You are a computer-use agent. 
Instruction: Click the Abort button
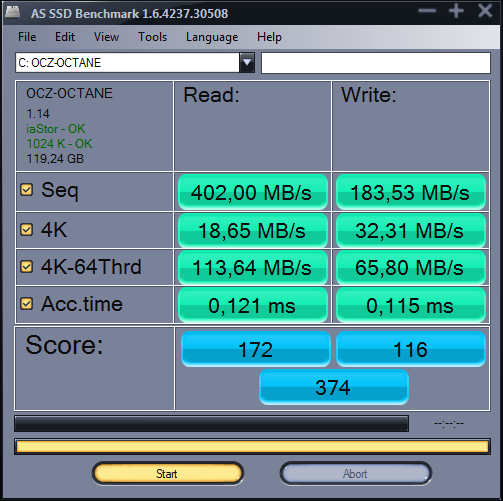pos(356,473)
